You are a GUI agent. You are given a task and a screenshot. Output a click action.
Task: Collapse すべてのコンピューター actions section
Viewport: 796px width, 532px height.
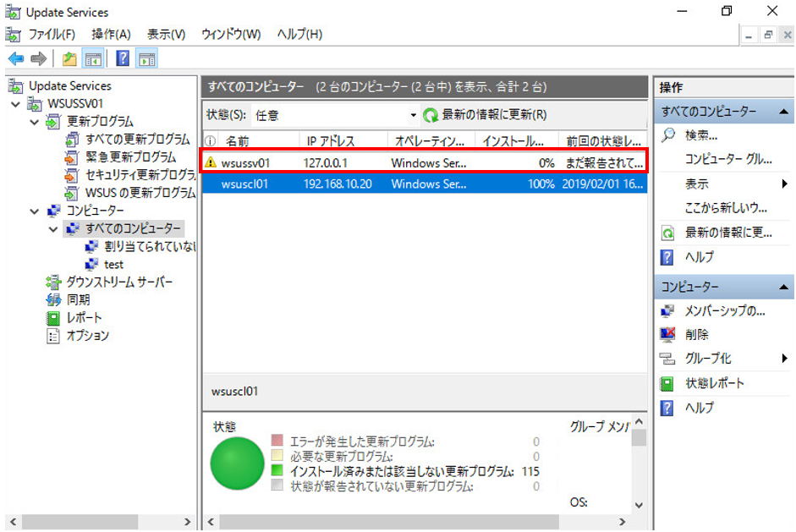coord(784,111)
